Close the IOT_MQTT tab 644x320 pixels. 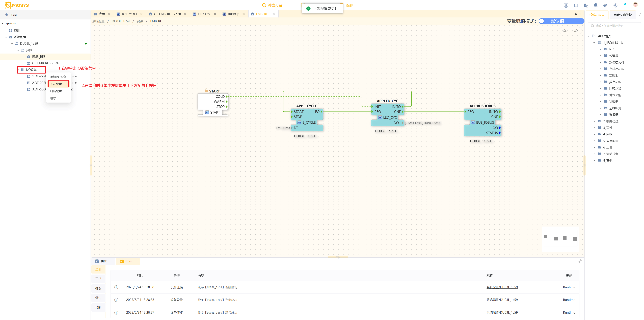click(x=142, y=14)
